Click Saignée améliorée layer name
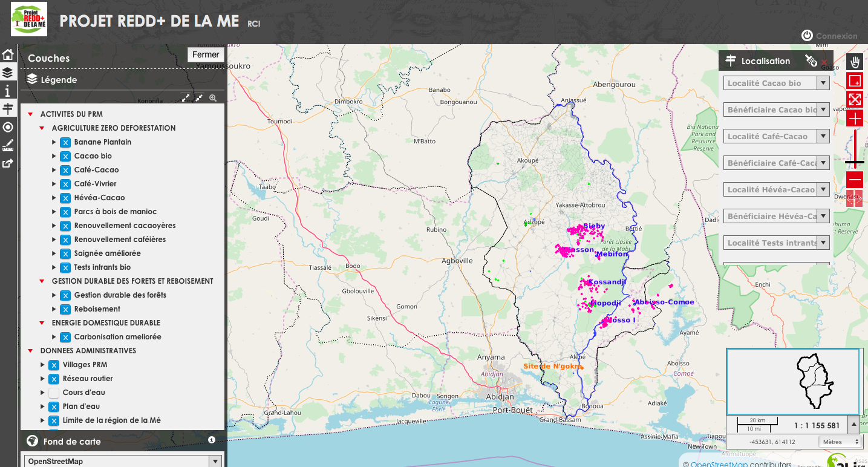The height and width of the screenshot is (467, 868). point(107,253)
